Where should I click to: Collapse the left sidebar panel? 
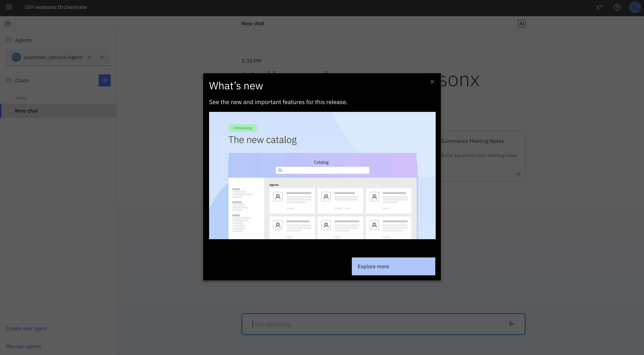(x=7, y=24)
